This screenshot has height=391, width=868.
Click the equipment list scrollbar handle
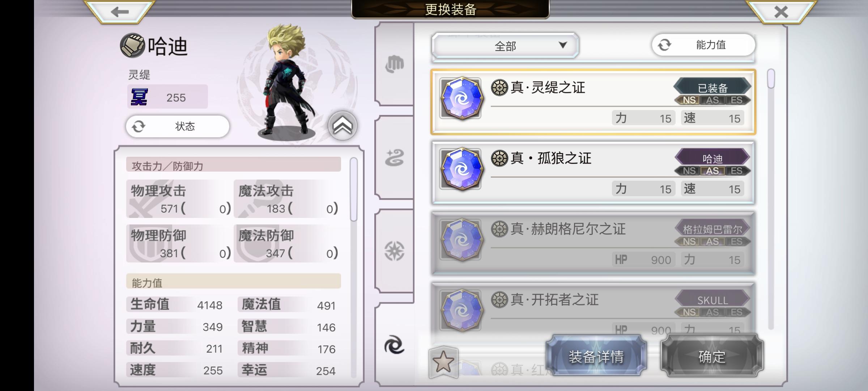[771, 79]
